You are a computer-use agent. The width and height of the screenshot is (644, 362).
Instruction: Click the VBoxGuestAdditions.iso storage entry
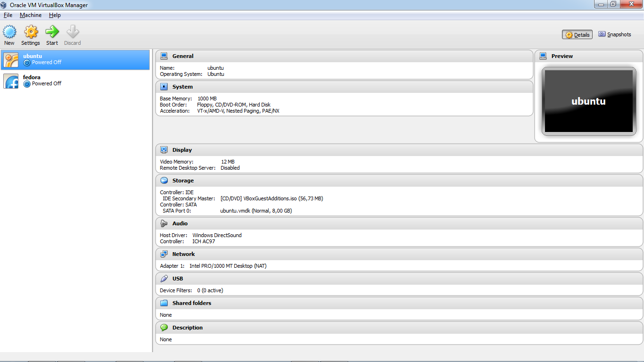272,198
